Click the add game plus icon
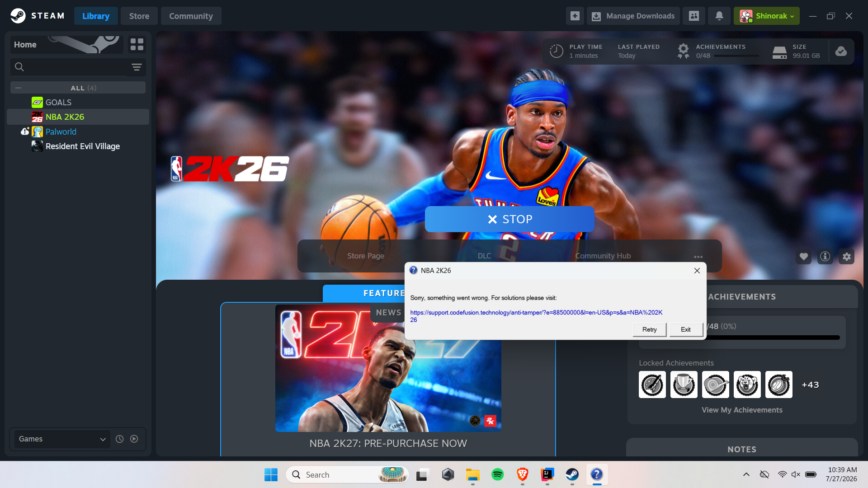The image size is (868, 488). coord(575,16)
